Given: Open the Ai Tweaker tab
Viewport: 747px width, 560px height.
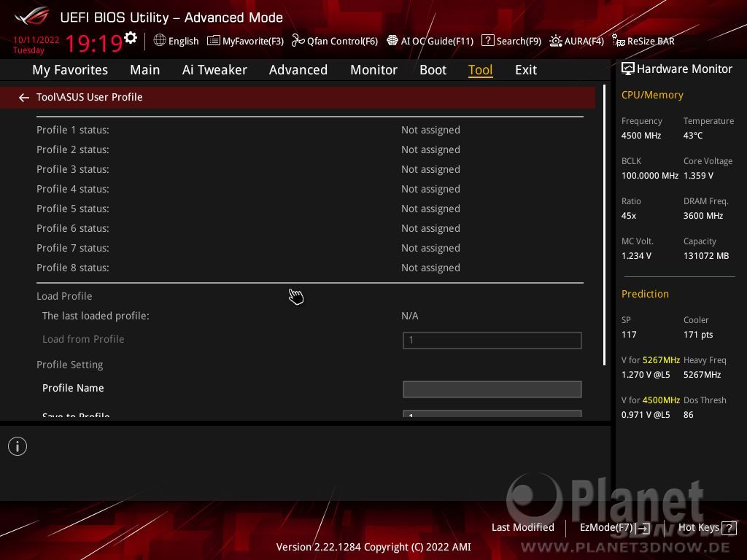Looking at the screenshot, I should coord(214,70).
